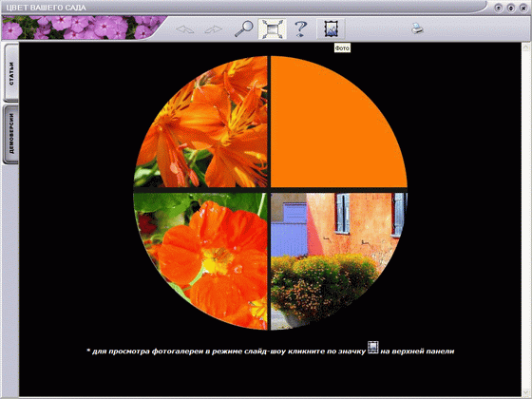Click the small slideshow icon in the hint text
This screenshot has width=532, height=399.
372,348
